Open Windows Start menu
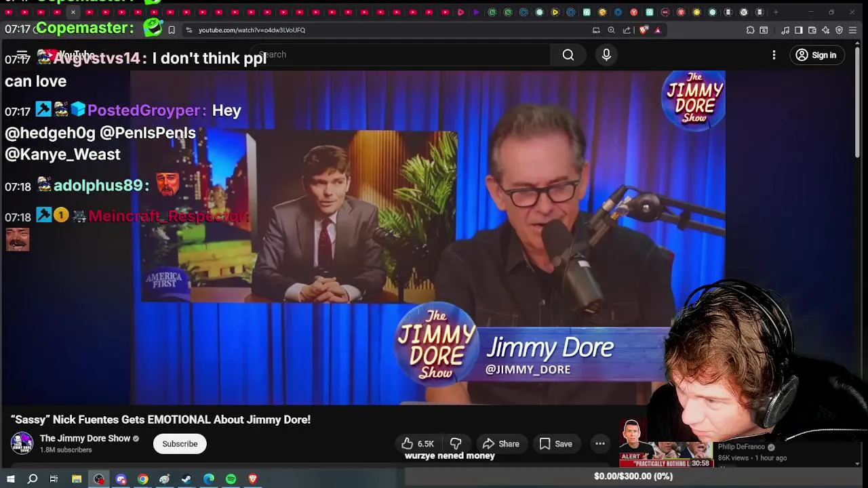 (10, 479)
